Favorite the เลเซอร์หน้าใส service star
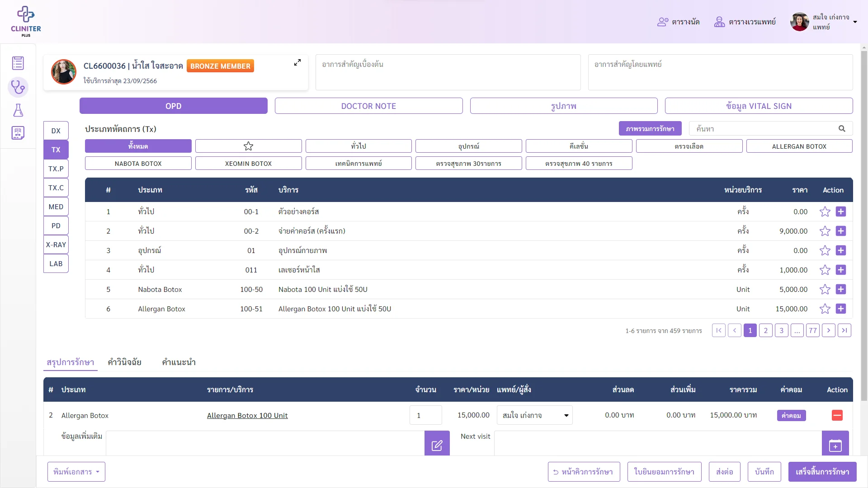Viewport: 868px width, 488px height. click(825, 270)
